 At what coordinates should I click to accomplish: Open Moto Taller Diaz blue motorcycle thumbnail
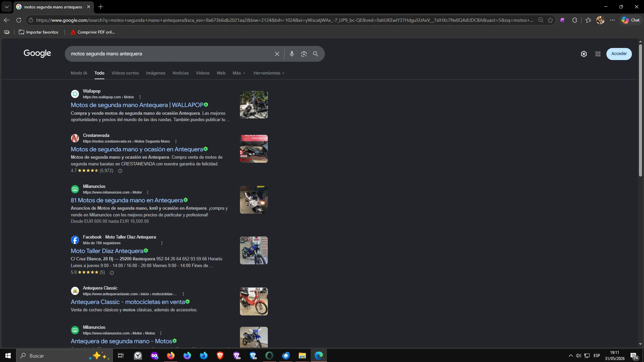tap(254, 250)
